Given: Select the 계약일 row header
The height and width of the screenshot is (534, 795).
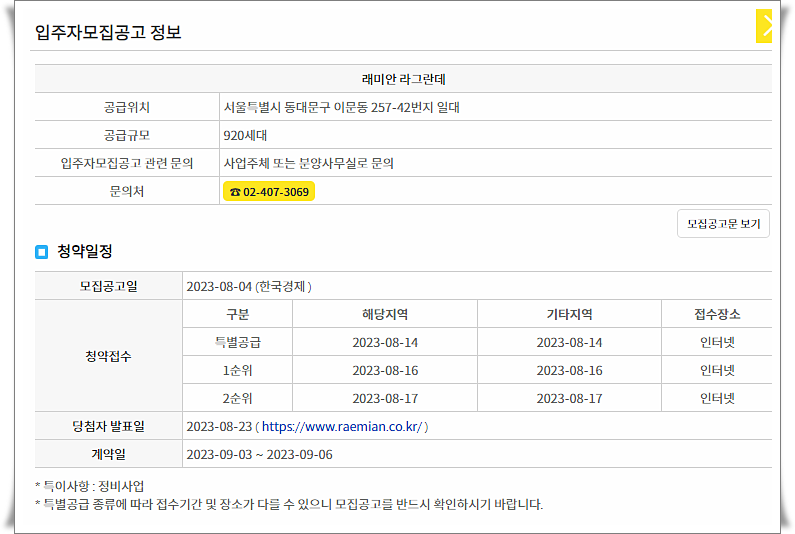Looking at the screenshot, I should click(x=109, y=454).
